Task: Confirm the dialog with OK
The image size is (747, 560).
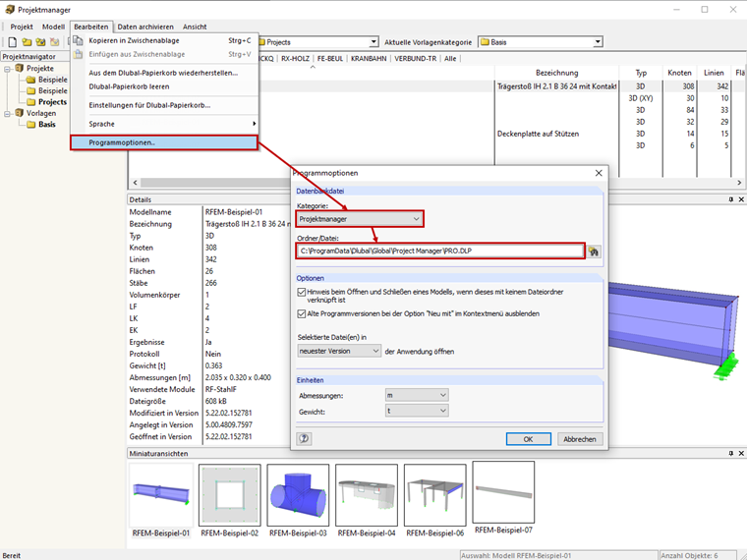Action: (x=529, y=439)
